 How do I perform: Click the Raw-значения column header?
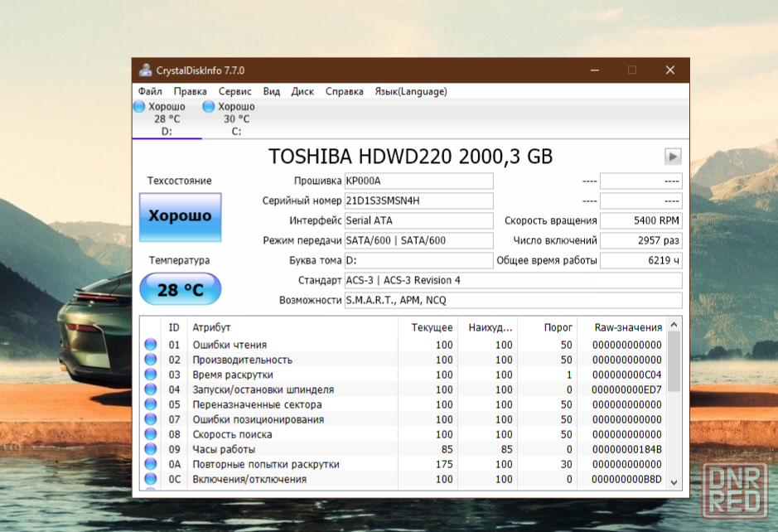(x=628, y=327)
